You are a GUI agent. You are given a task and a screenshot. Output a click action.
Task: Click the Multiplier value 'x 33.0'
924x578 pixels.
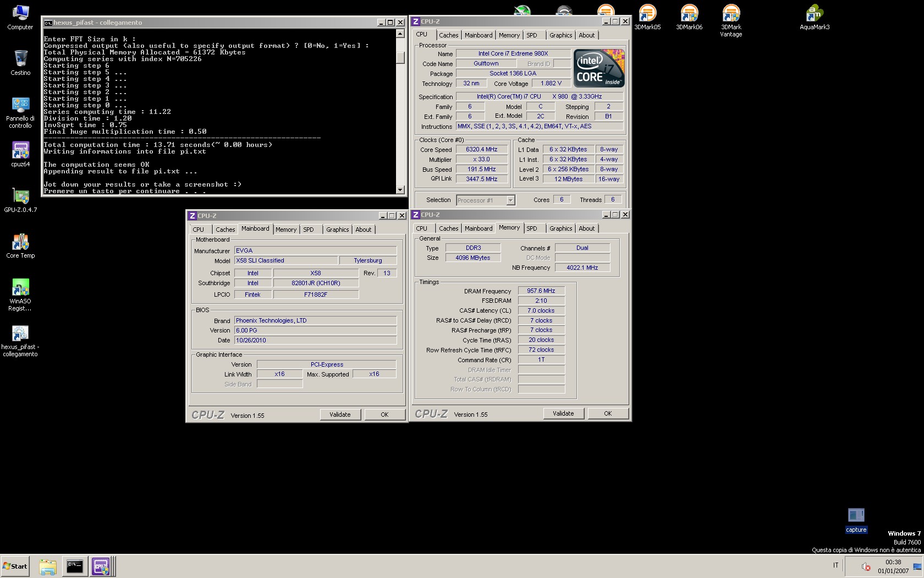481,159
